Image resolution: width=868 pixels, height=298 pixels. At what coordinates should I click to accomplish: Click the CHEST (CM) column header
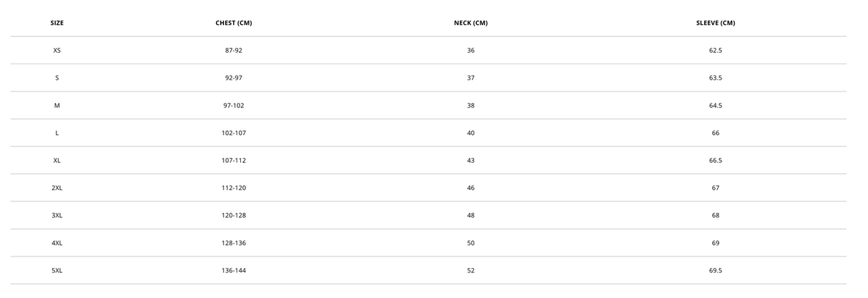click(x=234, y=23)
